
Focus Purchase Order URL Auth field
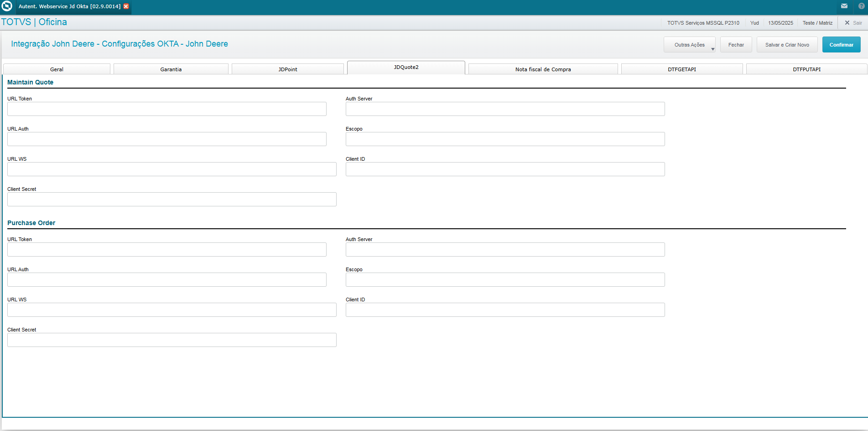167,280
